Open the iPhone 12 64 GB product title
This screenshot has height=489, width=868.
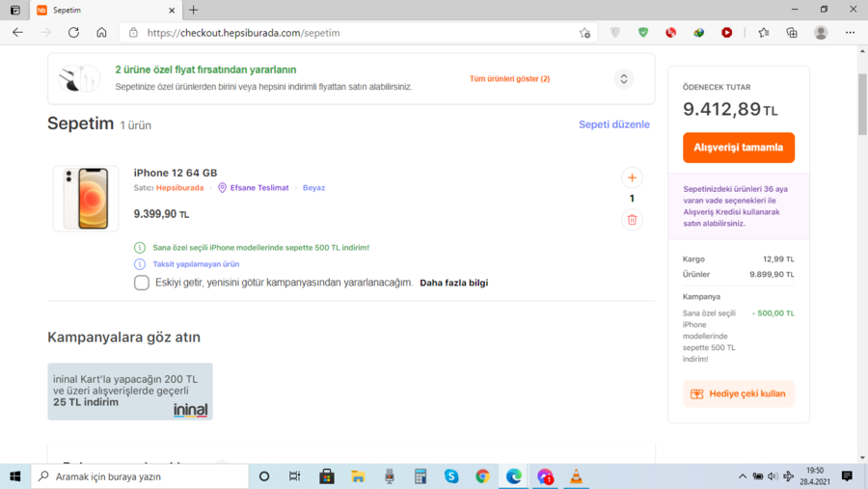175,173
